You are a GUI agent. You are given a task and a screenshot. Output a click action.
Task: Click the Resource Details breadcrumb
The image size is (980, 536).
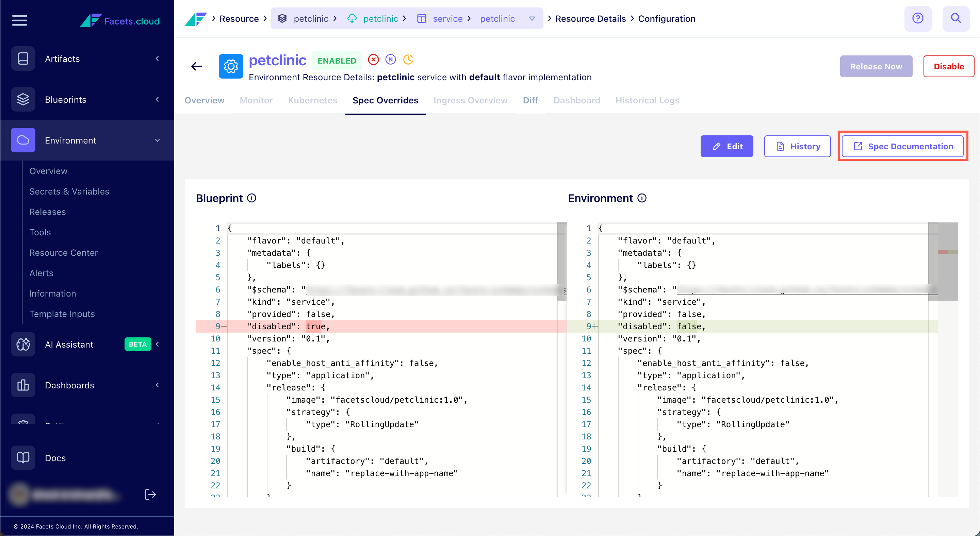pos(590,19)
